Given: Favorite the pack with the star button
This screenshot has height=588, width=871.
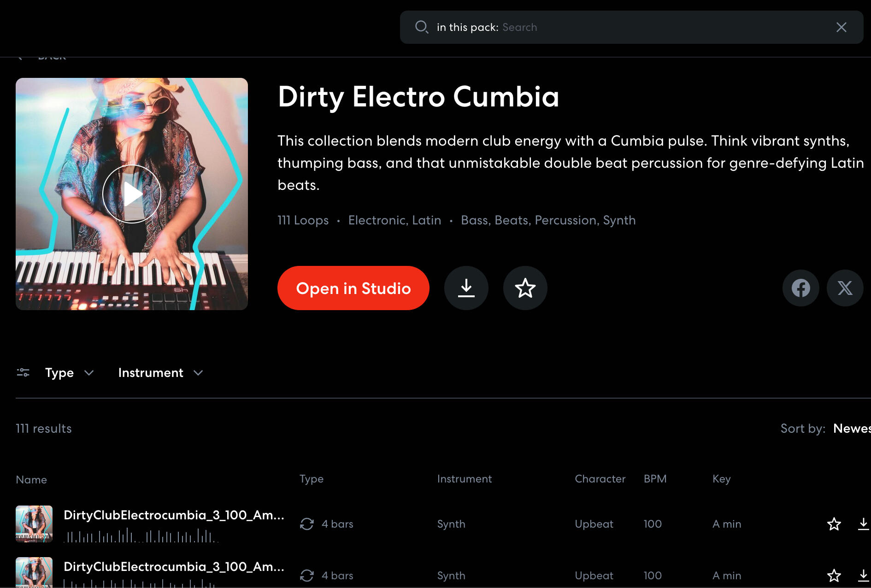Looking at the screenshot, I should point(525,288).
